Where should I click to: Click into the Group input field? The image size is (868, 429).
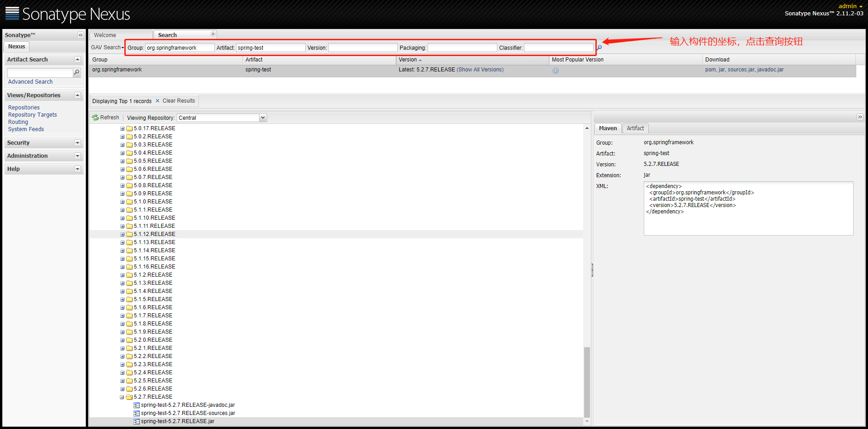point(180,47)
